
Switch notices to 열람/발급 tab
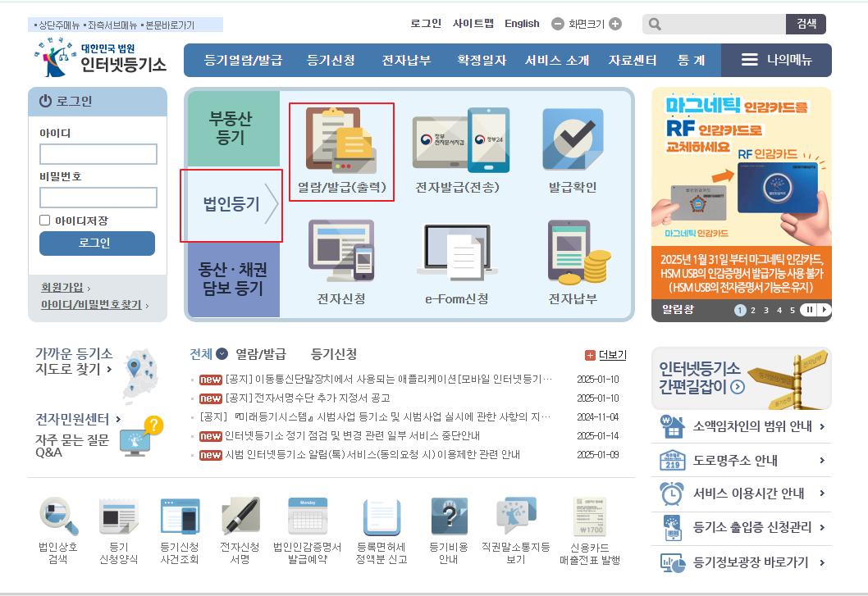coord(261,353)
